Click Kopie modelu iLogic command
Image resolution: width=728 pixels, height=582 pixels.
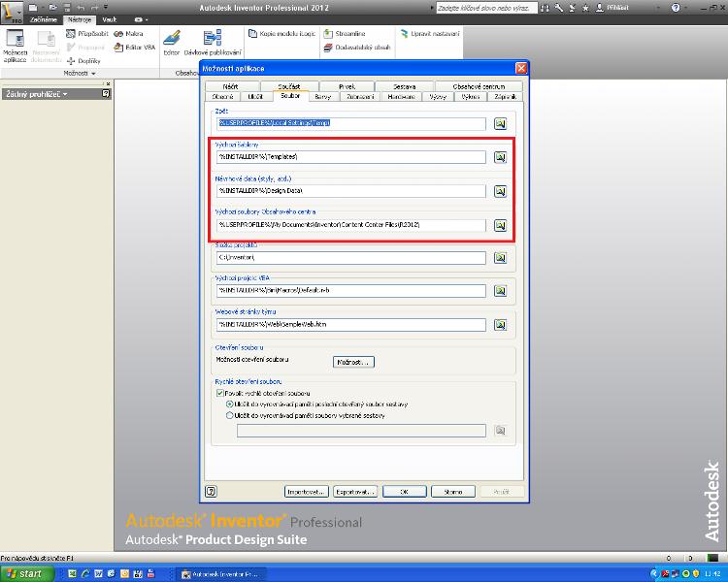tap(282, 34)
